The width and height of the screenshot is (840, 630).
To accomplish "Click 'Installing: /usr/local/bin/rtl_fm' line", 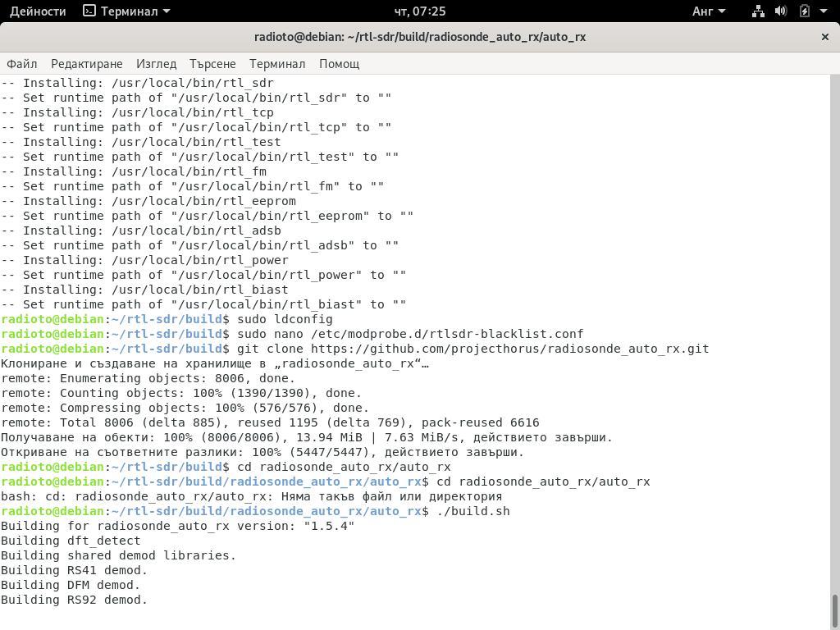I will click(134, 171).
